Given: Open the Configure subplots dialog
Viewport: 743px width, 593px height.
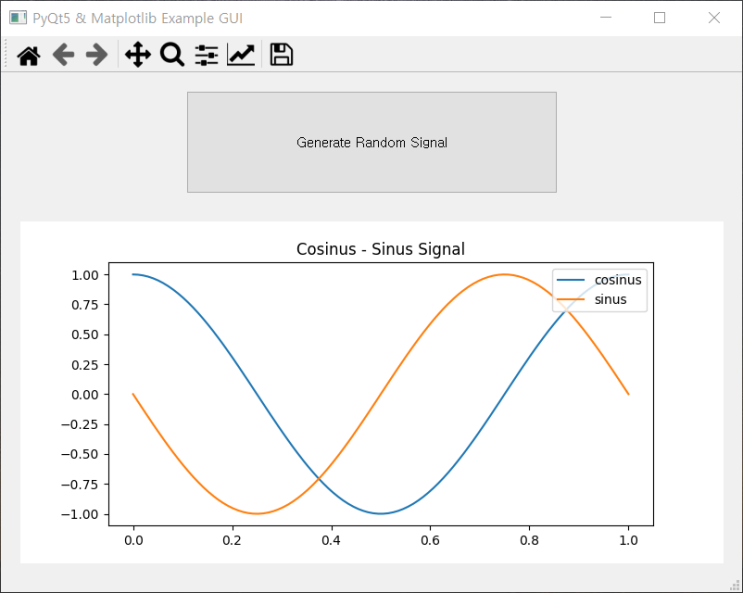Looking at the screenshot, I should (206, 55).
